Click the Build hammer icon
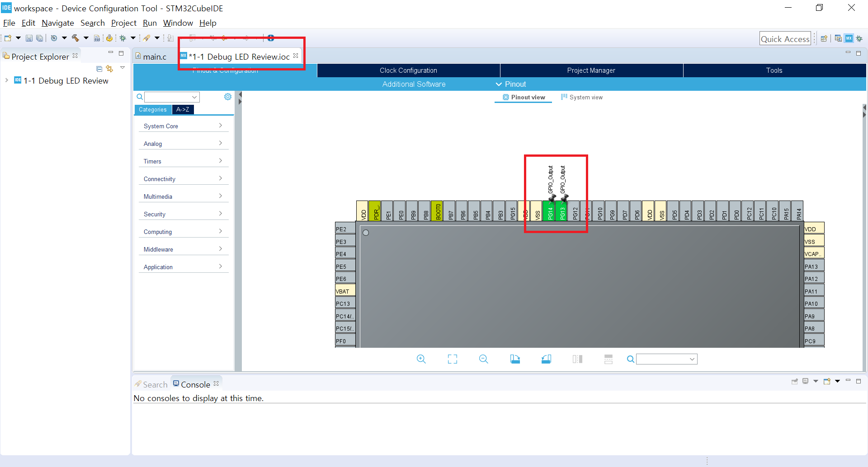This screenshot has width=868, height=467. coord(75,38)
